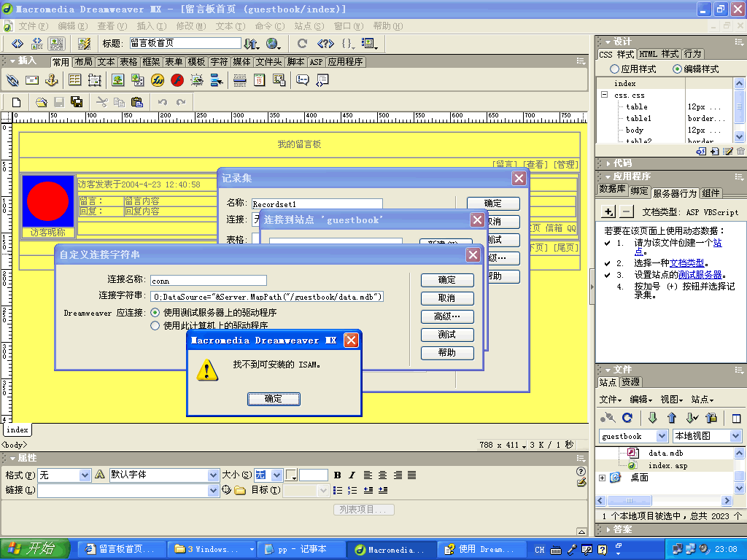Insert an email link using the envelope icon

pyautogui.click(x=32, y=80)
